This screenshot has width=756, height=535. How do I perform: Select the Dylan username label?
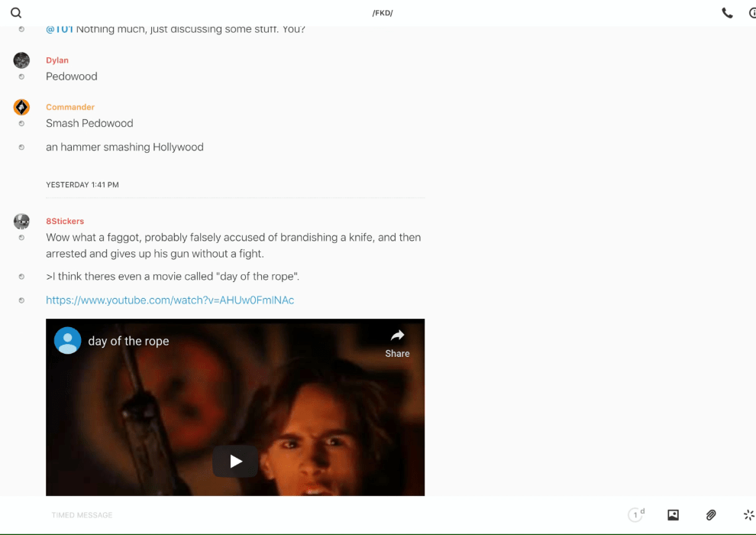(x=57, y=60)
